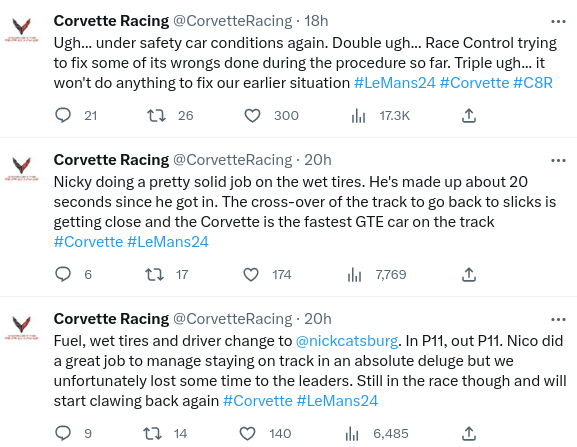The image size is (577, 447).
Task: Reply to the safety car conditions tweet
Action: (x=63, y=116)
